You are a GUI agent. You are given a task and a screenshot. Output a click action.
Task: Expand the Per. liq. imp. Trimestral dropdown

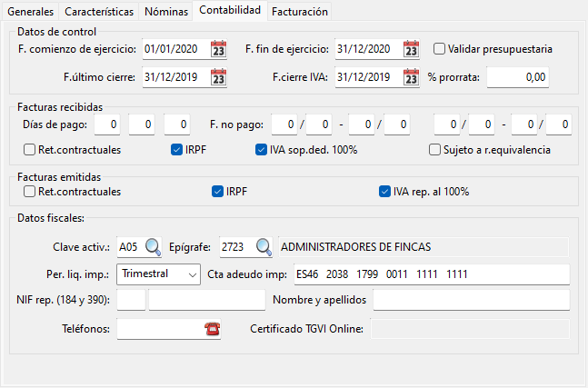[158, 274]
